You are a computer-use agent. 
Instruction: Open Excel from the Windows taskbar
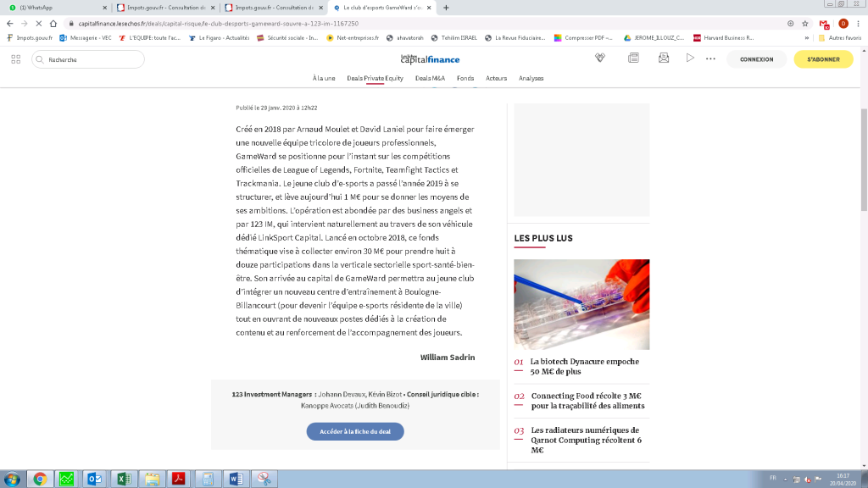point(123,479)
